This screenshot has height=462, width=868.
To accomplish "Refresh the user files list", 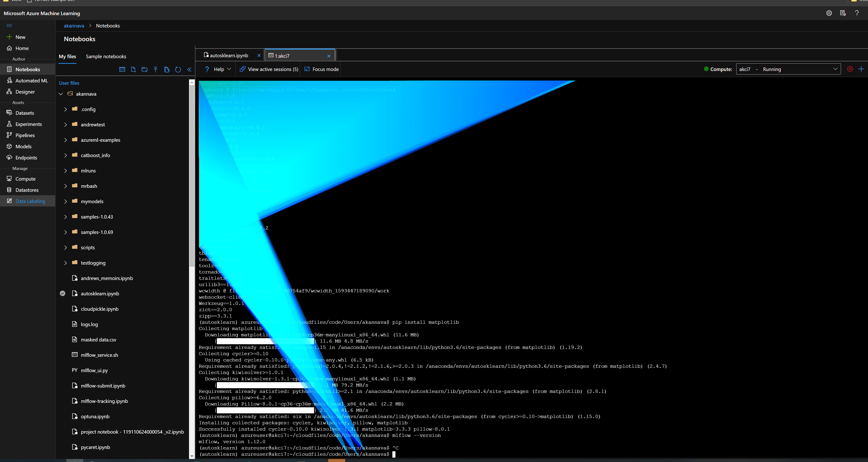I will pos(178,69).
